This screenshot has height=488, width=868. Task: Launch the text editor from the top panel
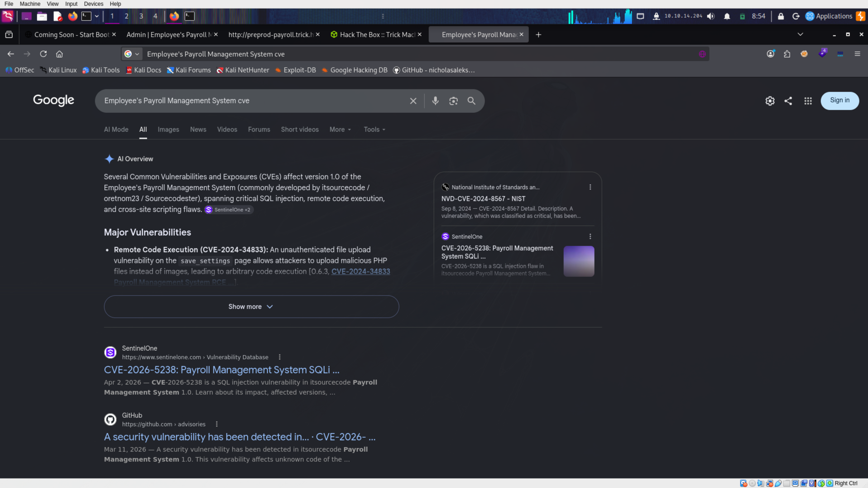[x=58, y=16]
